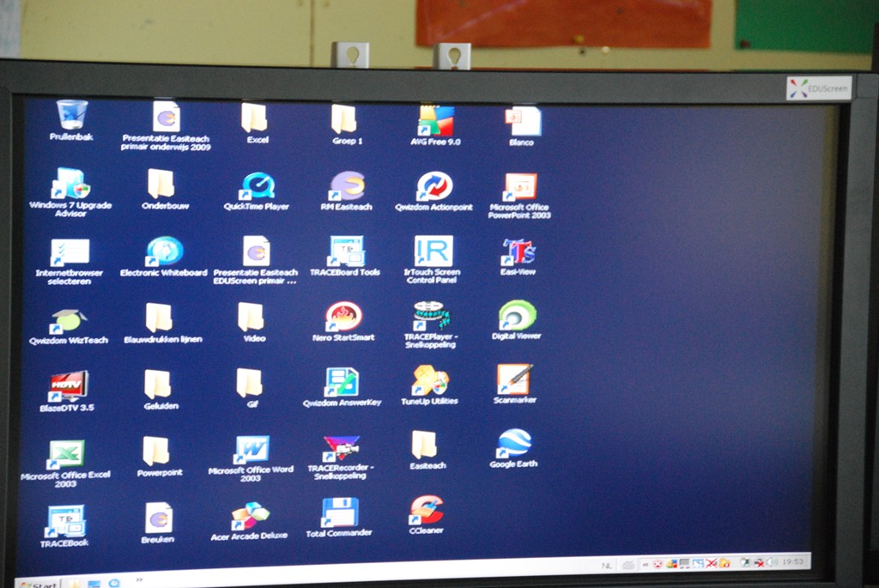Screen dimensions: 879x588
Task: Click the speaker volume tray icon
Action: click(773, 561)
